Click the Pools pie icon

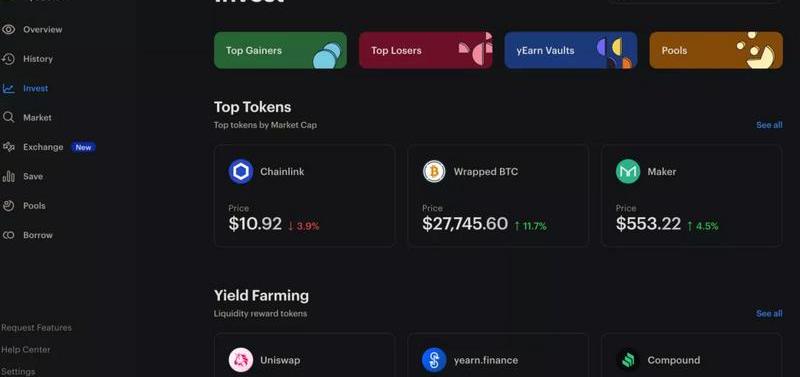click(x=8, y=206)
